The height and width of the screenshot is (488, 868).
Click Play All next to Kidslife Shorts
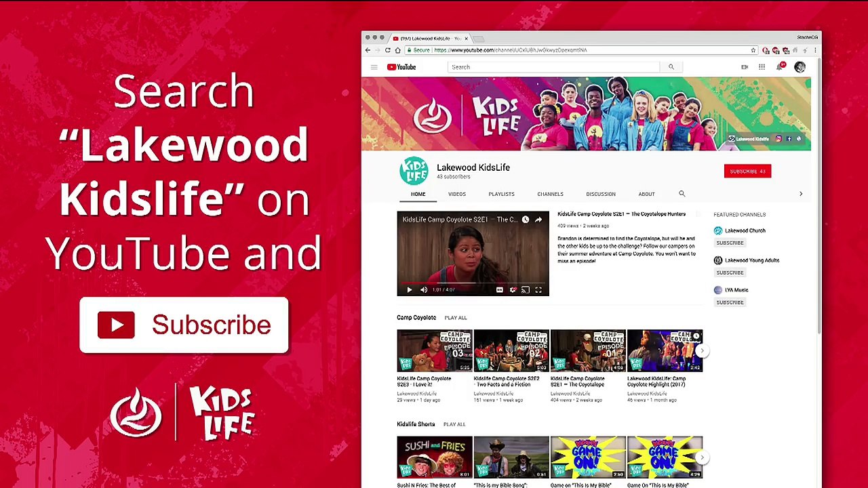point(454,424)
